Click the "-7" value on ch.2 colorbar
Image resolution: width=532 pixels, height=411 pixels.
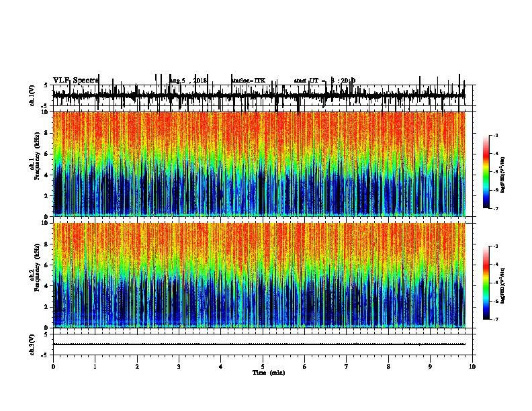496,319
